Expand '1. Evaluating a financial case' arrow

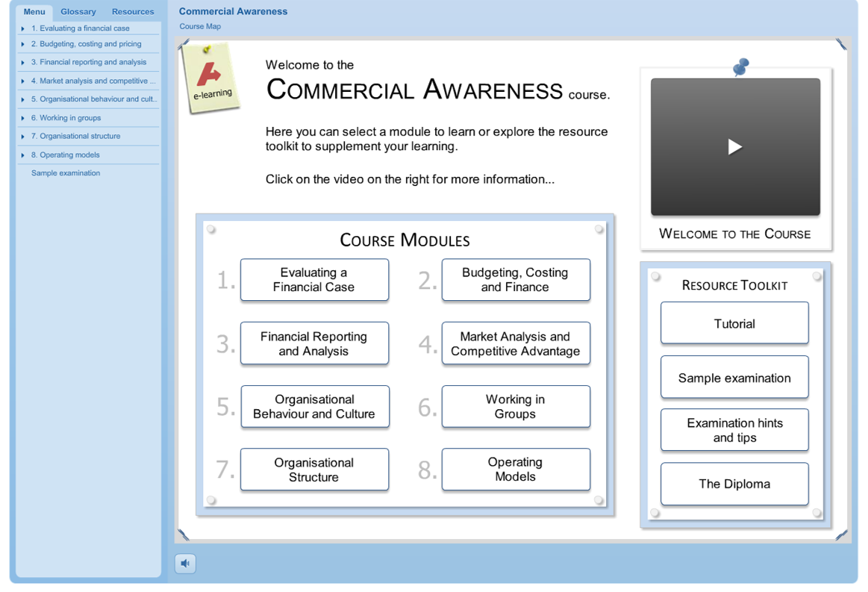pos(23,28)
